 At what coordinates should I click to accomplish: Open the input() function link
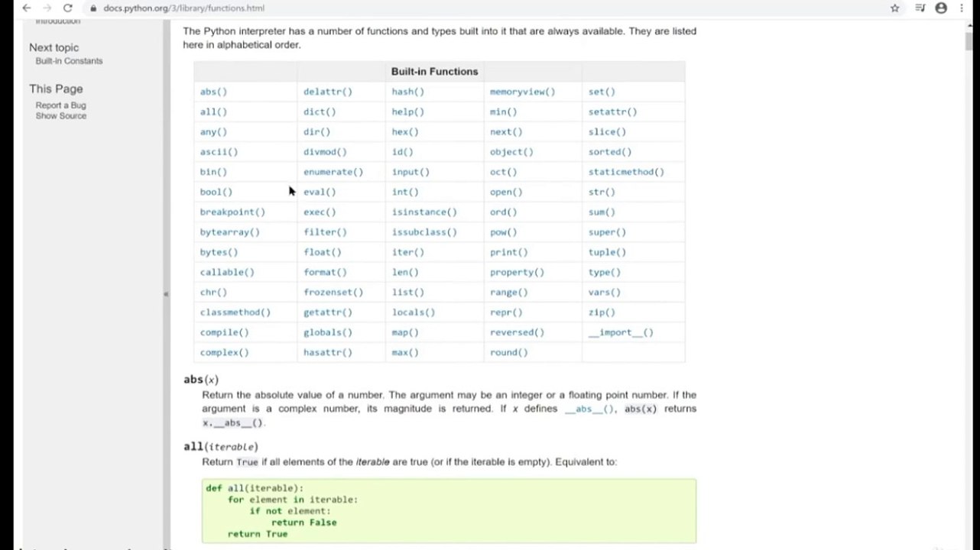click(410, 172)
